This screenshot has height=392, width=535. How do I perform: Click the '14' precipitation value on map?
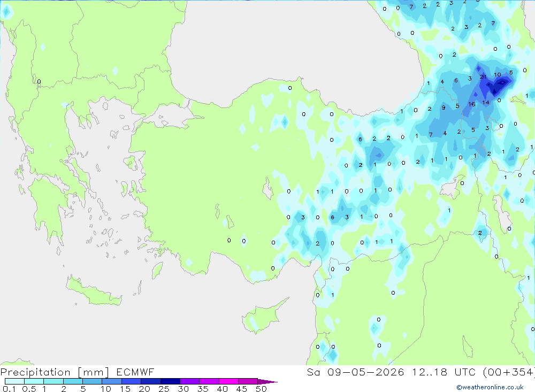[486, 102]
